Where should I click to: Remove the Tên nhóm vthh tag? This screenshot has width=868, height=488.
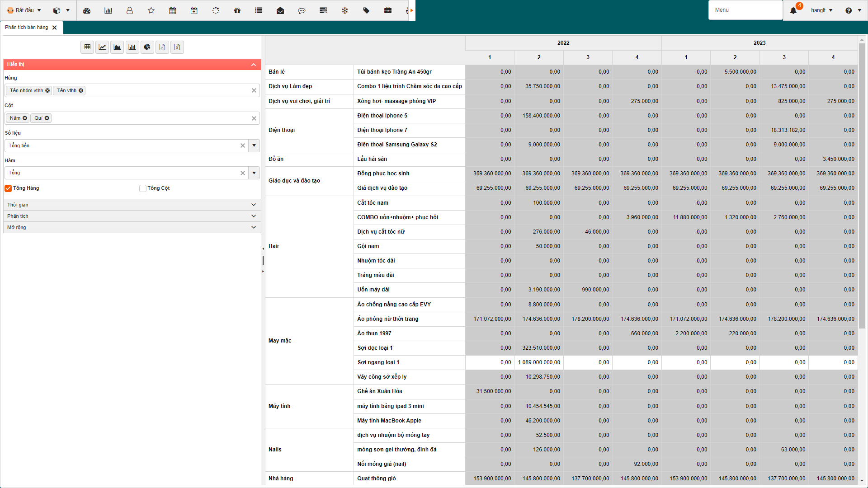[x=47, y=91]
